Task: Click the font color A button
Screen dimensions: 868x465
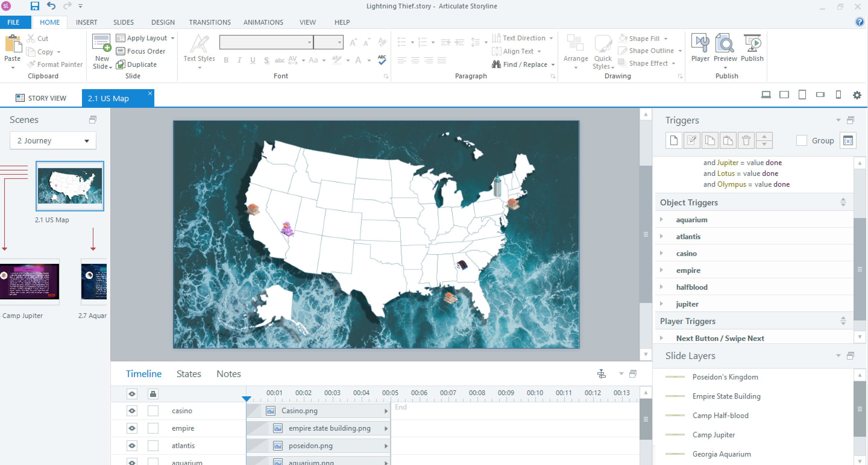Action: pos(358,60)
